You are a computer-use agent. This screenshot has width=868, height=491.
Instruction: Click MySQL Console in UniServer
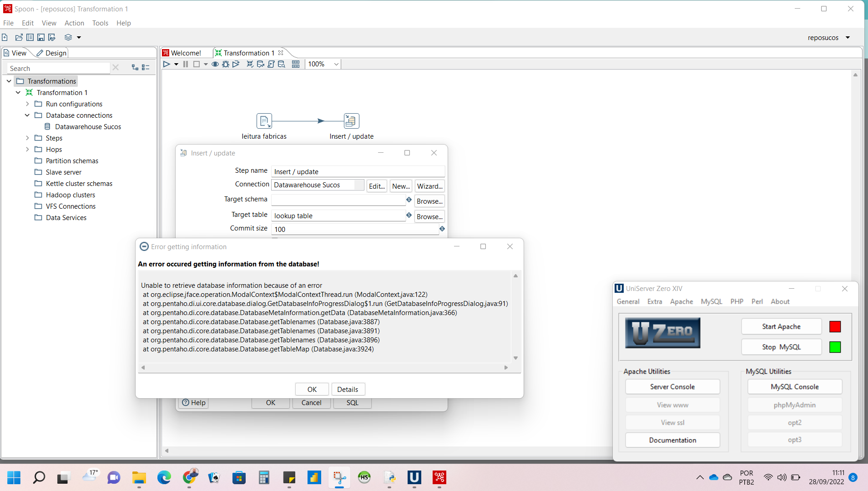tap(794, 386)
